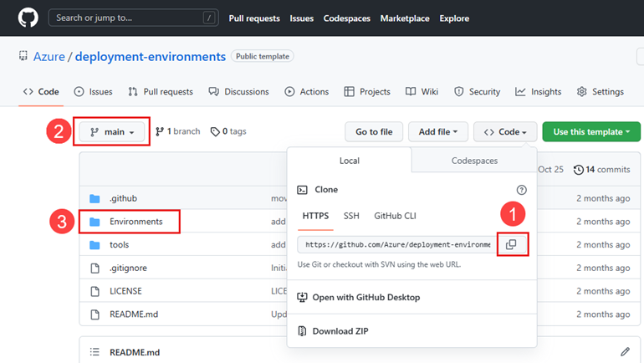644x363 pixels.
Task: Click the clone help question icon
Action: [522, 190]
